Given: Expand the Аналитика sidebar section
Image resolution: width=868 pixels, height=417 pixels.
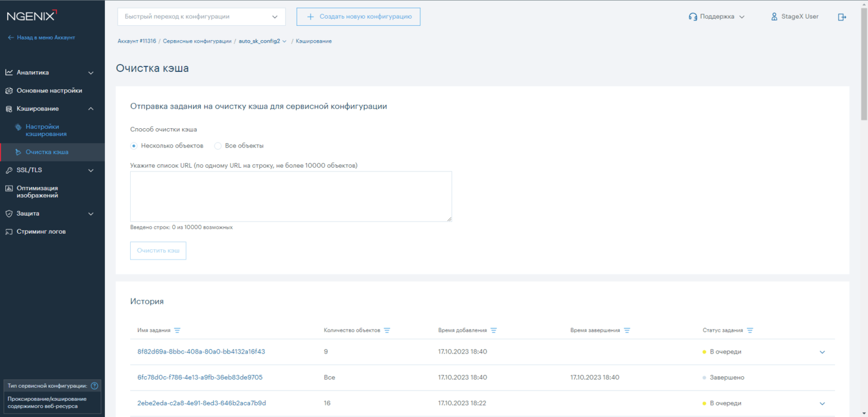Looking at the screenshot, I should (x=51, y=73).
